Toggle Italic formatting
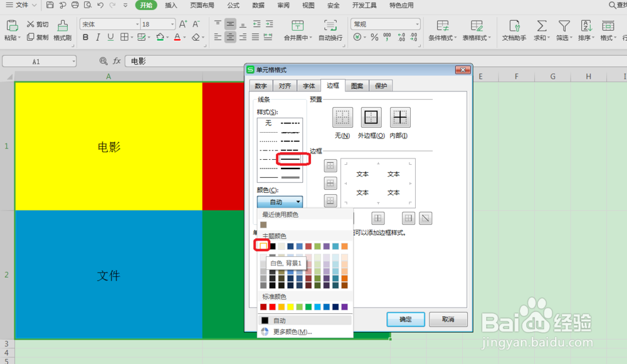 pos(98,37)
